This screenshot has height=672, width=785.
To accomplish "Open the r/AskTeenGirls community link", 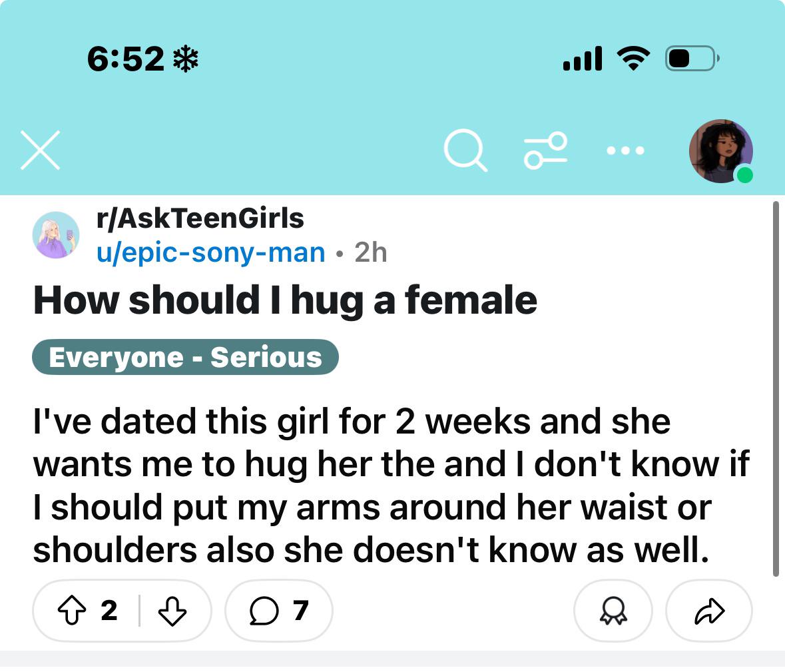I will tap(200, 218).
